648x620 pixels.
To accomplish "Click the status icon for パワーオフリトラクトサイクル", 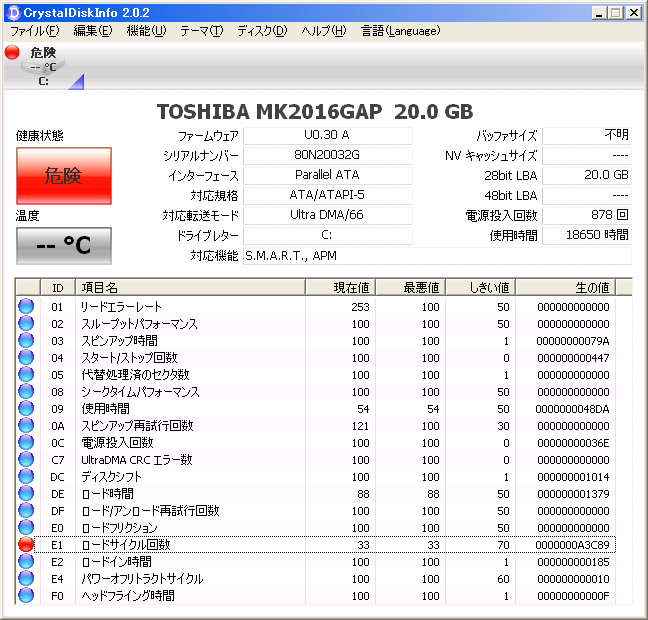I will [26, 578].
